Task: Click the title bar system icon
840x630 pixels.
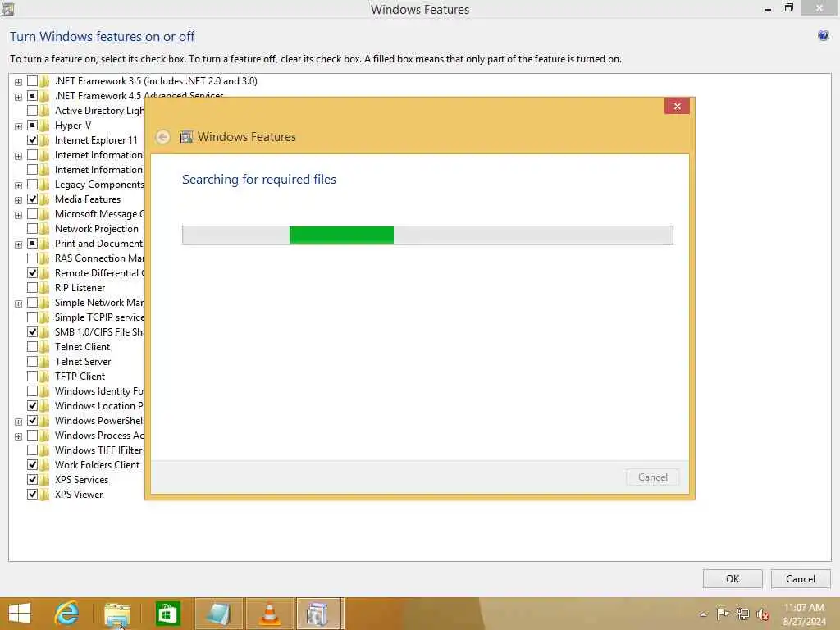Action: click(7, 9)
